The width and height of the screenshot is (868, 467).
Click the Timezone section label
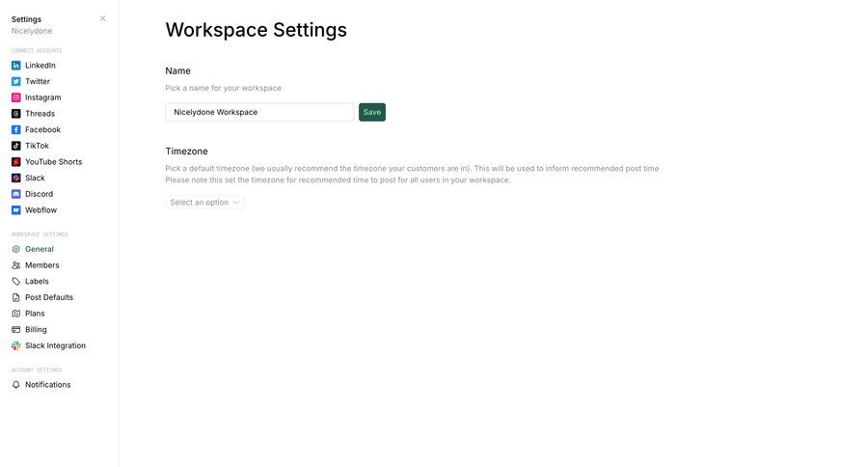pos(186,151)
